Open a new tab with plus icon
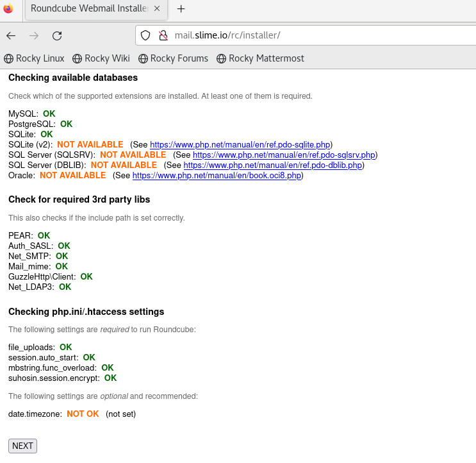Screen dimensions: 476x463 (181, 9)
